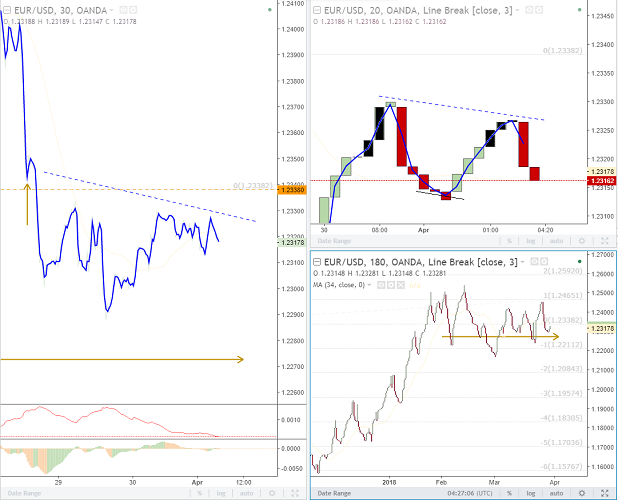
Task: Toggle the eye icon on the EUR/USD 20 chart
Action: click(529, 10)
